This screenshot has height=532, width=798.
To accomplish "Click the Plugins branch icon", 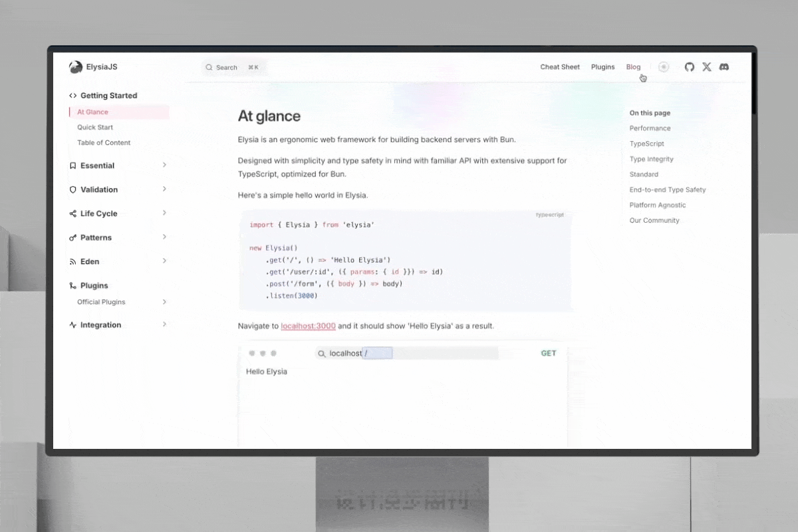I will tap(73, 285).
